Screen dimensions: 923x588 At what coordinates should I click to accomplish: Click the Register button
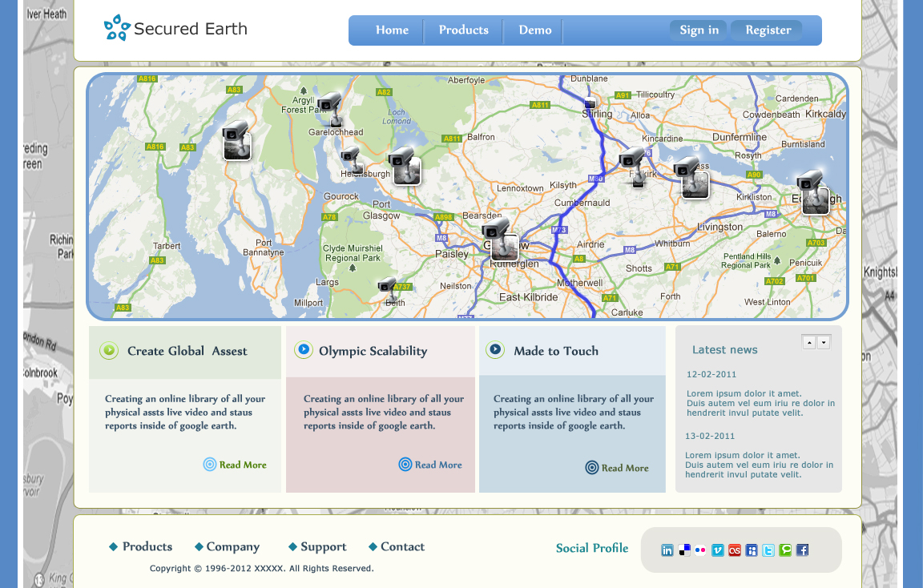pyautogui.click(x=768, y=30)
